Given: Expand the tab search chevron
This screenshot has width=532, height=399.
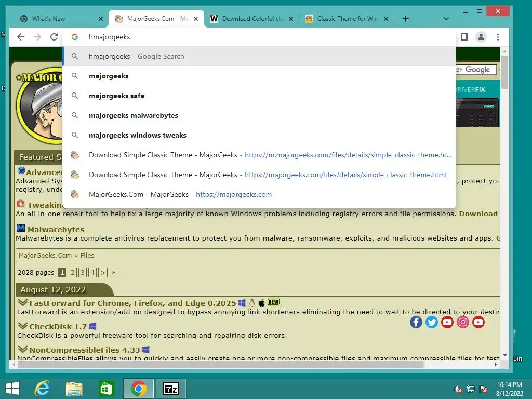Looking at the screenshot, I should [x=446, y=19].
